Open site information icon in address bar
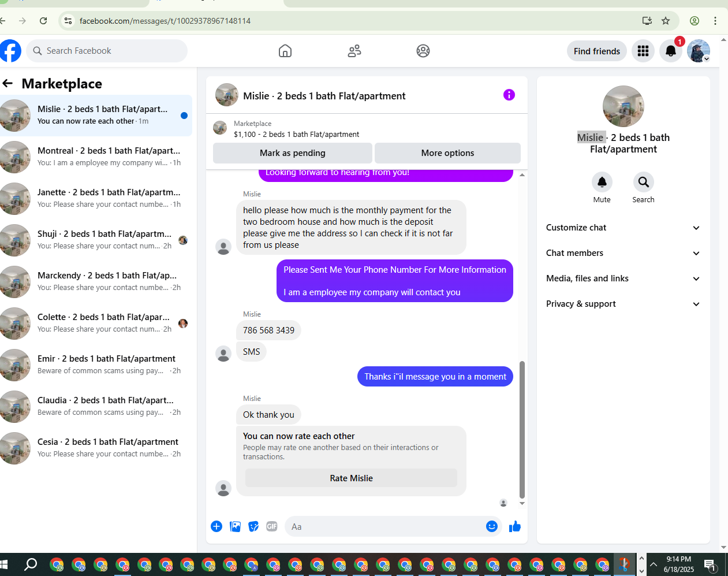 (x=68, y=21)
